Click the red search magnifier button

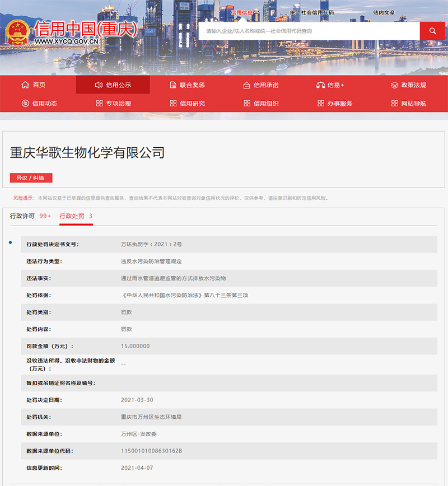click(432, 31)
